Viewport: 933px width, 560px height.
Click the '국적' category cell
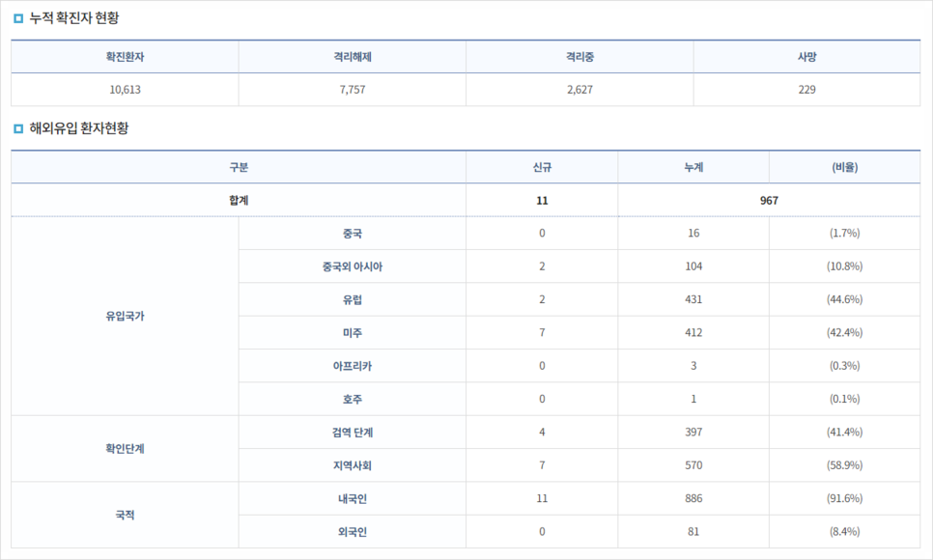point(125,516)
